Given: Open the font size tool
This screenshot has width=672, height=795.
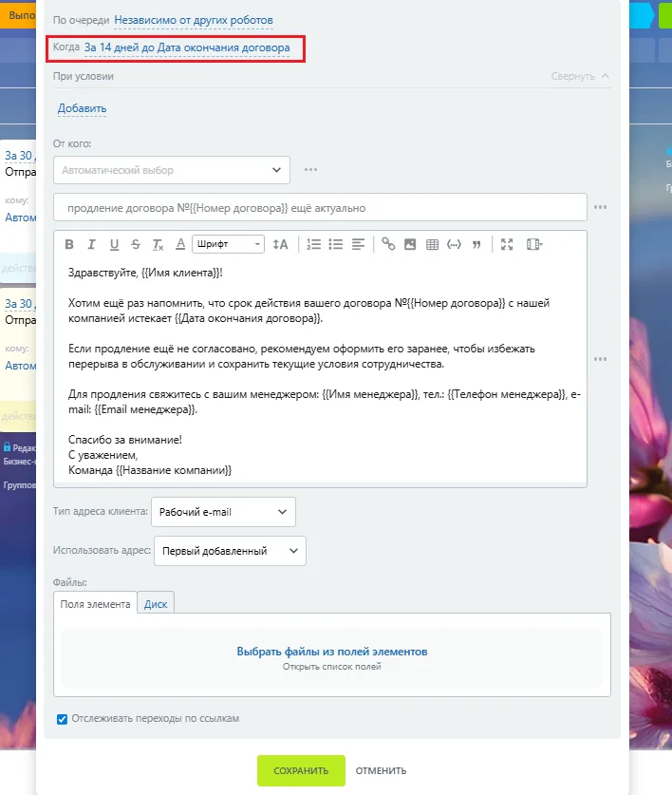Looking at the screenshot, I should 280,244.
